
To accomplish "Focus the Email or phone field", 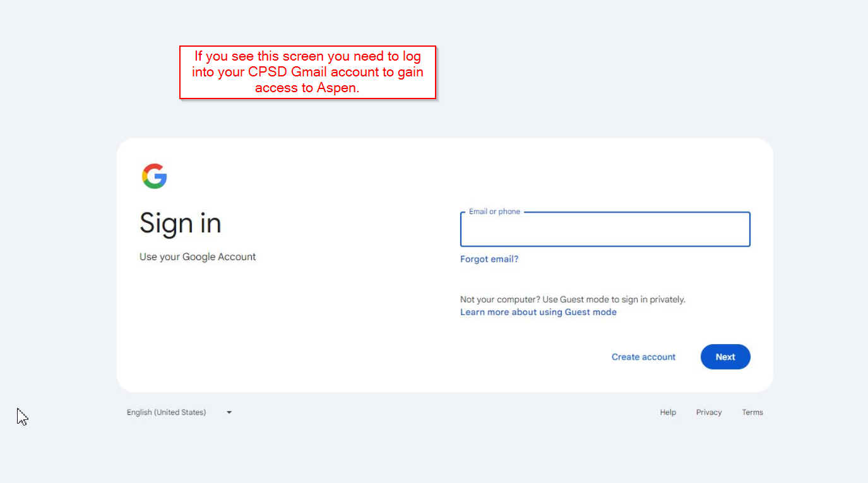I will point(605,230).
